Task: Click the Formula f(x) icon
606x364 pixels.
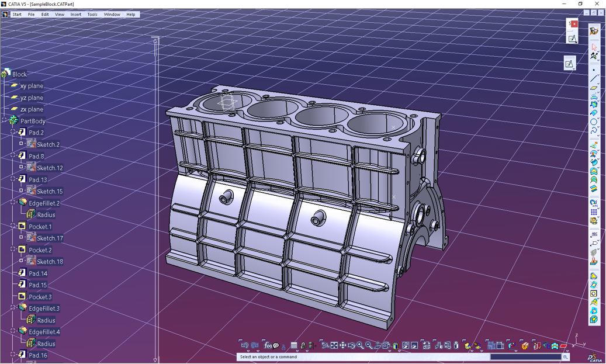Action: tap(268, 346)
